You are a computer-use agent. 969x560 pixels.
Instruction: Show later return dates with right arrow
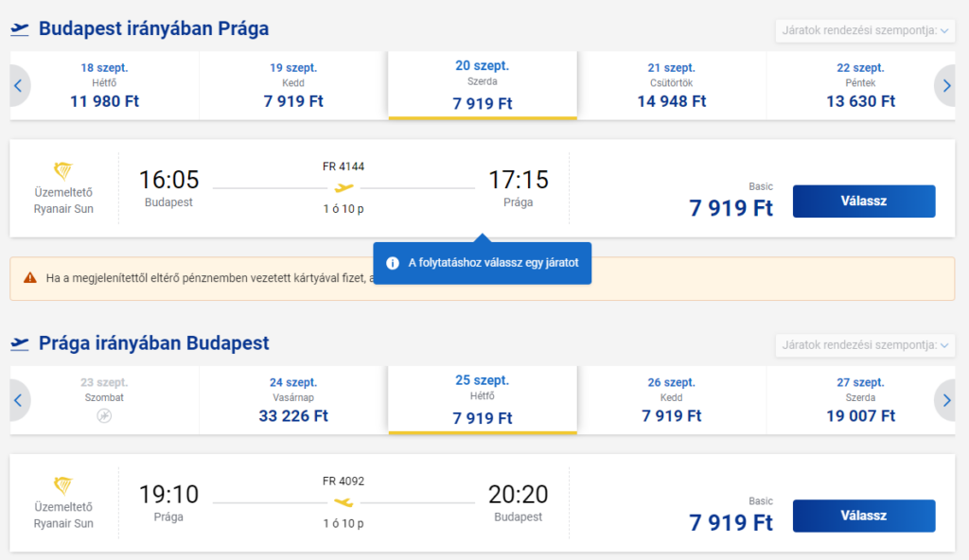[946, 400]
